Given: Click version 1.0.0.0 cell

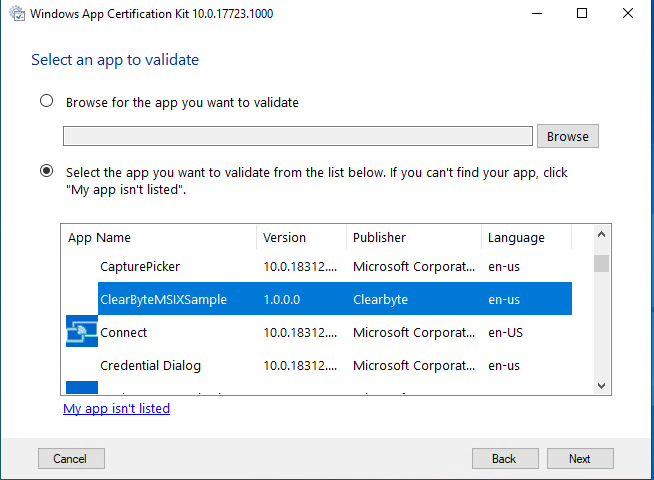Looking at the screenshot, I should point(282,299).
